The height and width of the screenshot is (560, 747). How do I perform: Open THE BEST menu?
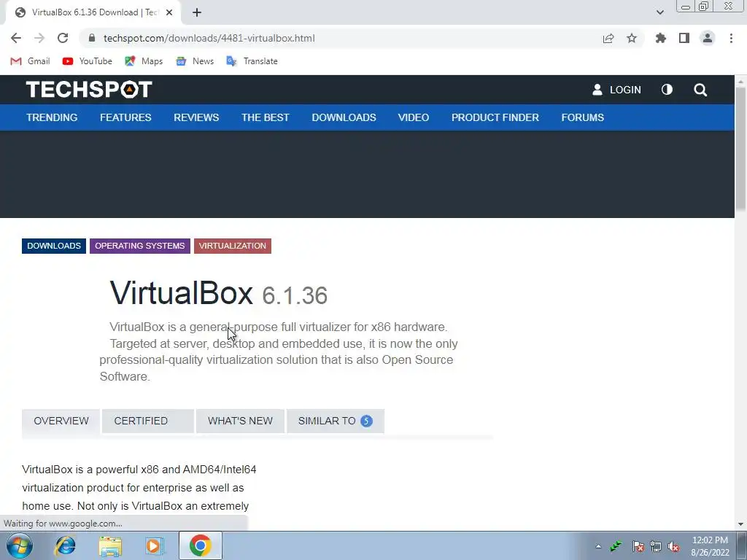click(x=266, y=117)
